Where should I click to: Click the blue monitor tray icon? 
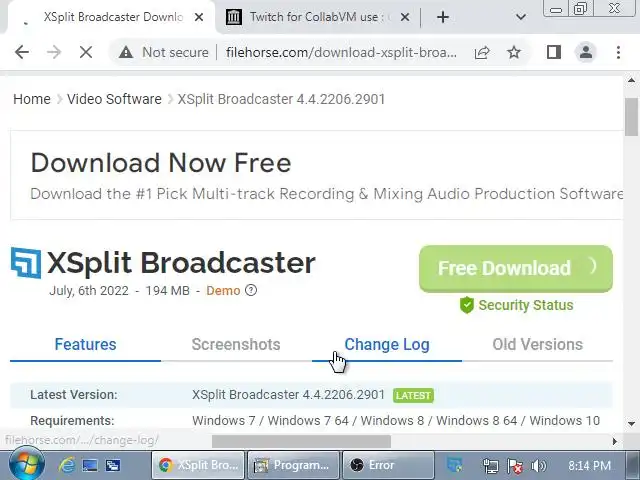454,465
